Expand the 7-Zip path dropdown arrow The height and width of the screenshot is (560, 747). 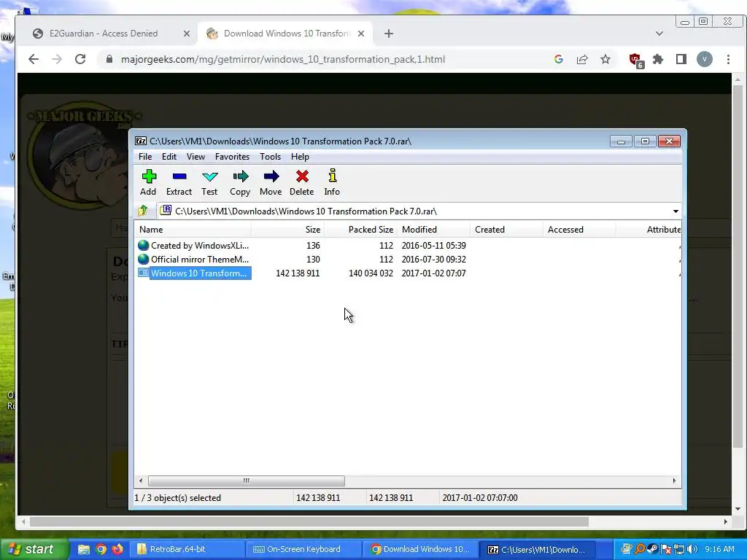676,211
